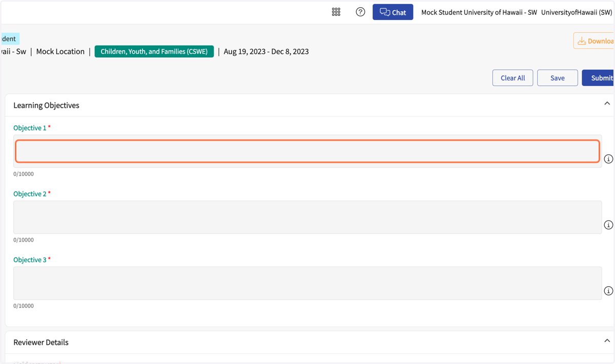Open the help question mark icon
The width and height of the screenshot is (615, 364).
(360, 12)
